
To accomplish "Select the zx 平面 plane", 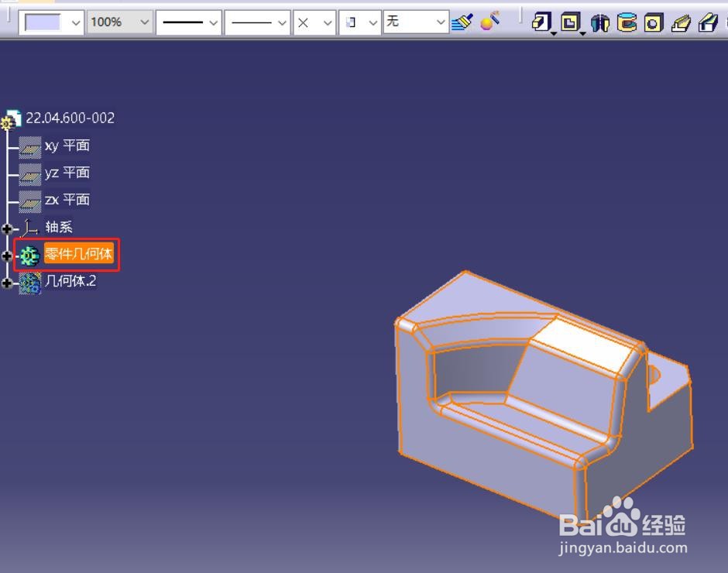I will point(67,200).
